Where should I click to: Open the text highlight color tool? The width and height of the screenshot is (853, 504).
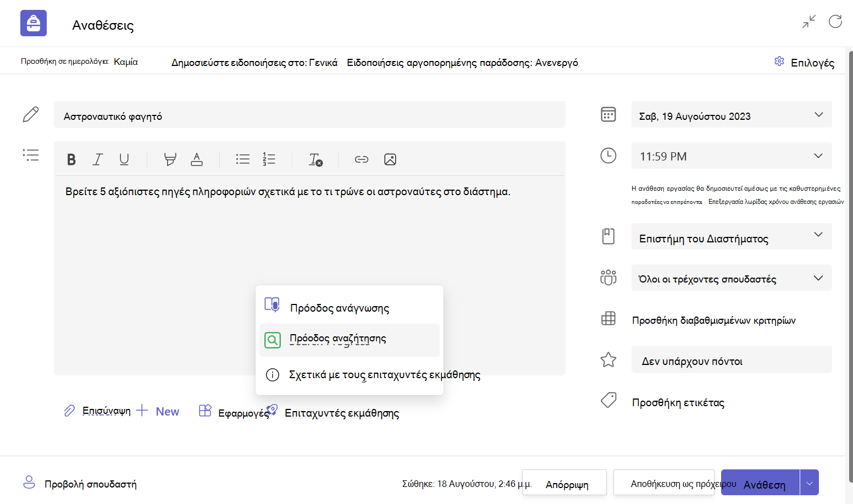tap(170, 159)
